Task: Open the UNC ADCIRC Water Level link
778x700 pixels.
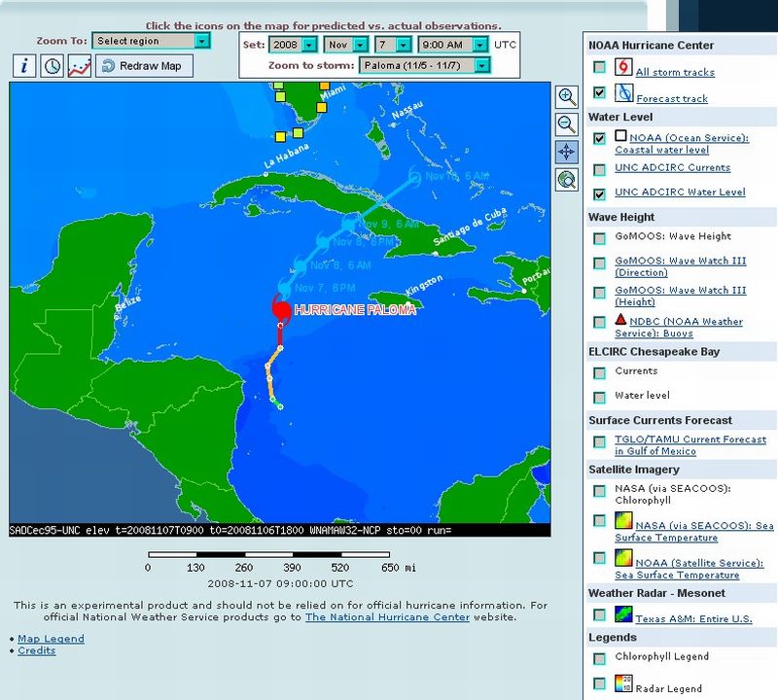Action: (x=680, y=192)
